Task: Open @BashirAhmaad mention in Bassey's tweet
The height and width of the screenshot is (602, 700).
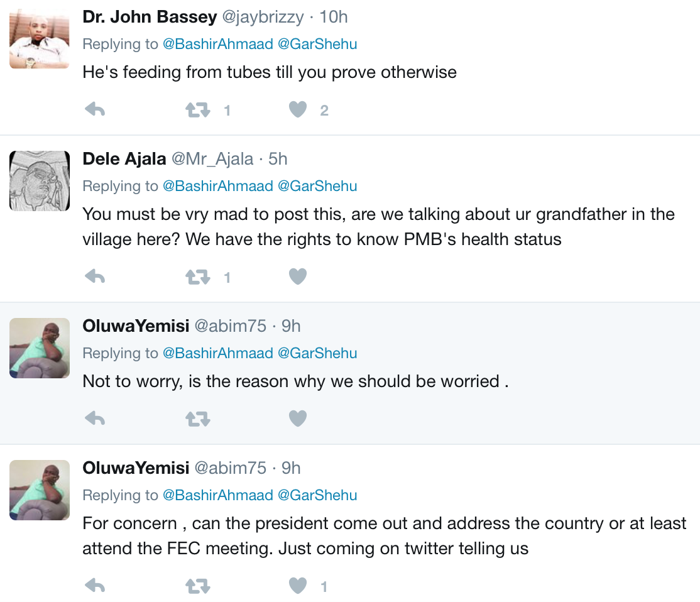Action: tap(217, 44)
